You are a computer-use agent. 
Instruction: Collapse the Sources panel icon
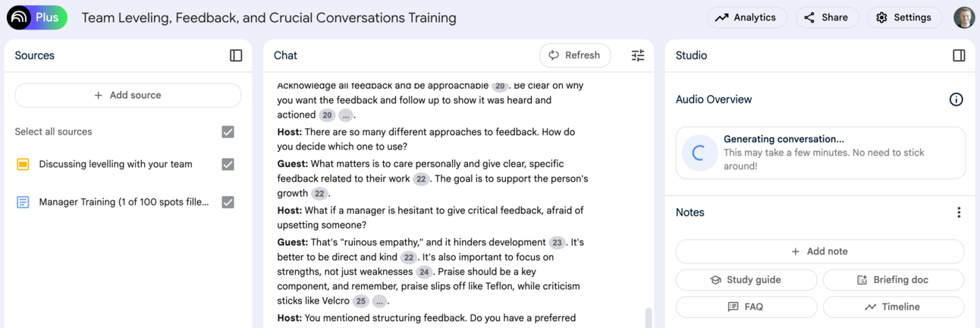click(236, 55)
